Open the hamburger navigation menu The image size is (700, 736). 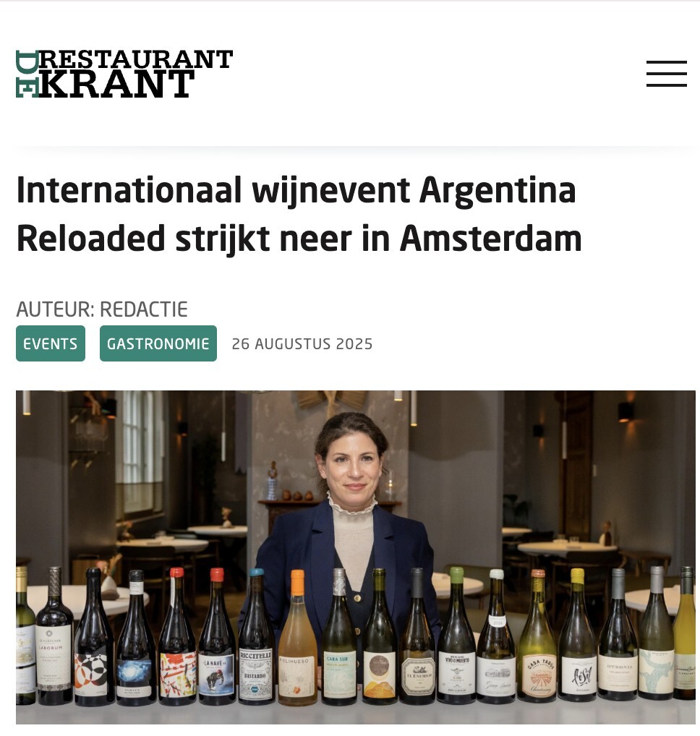coord(666,74)
